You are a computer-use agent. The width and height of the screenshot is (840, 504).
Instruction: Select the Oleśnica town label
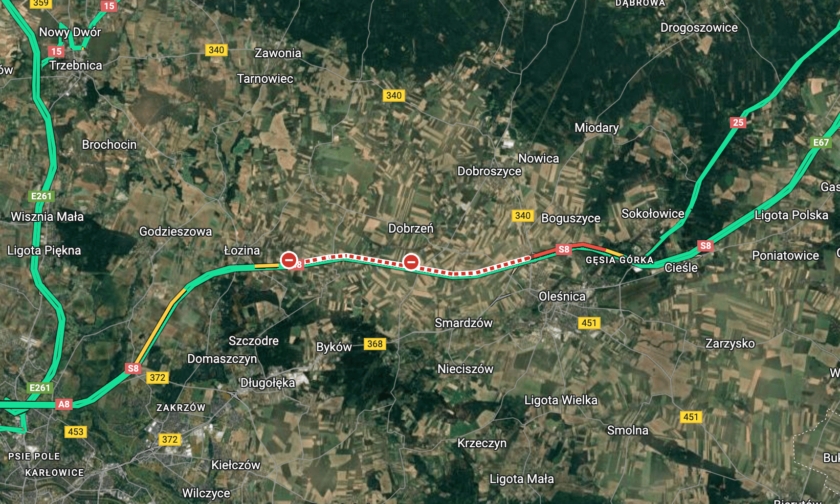click(562, 296)
